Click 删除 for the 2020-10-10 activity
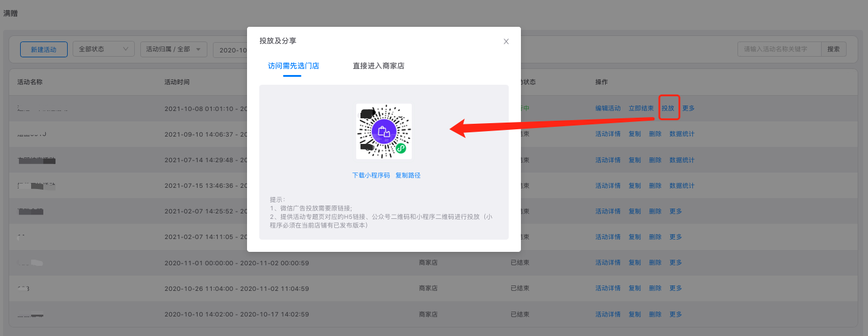Viewport: 868px width, 336px height. 655,315
